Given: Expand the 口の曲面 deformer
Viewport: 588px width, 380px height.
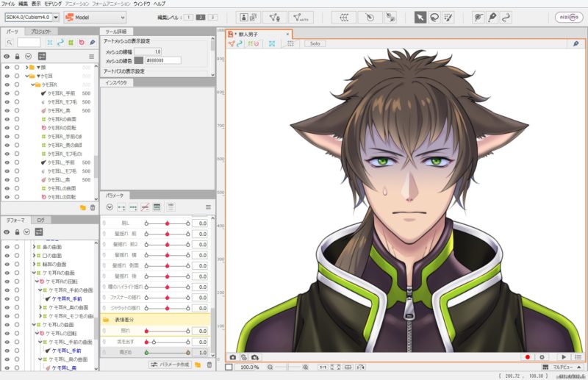Looking at the screenshot, I should point(34,256).
